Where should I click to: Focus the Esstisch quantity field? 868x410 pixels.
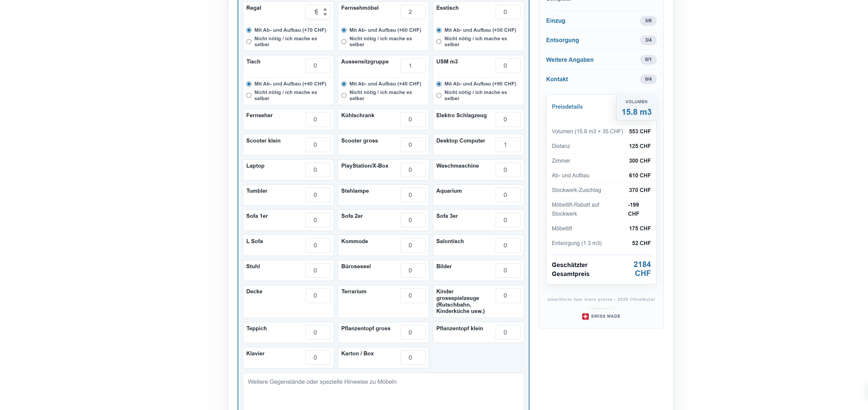[508, 12]
